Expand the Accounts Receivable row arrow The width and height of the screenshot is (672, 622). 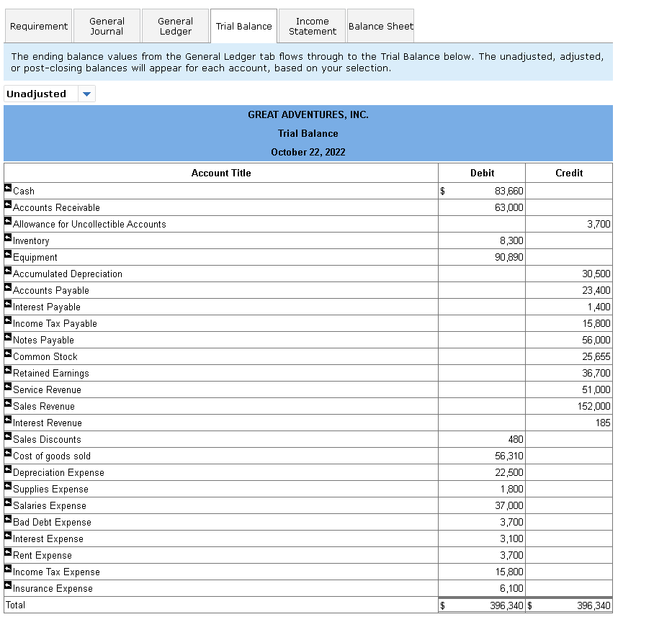point(7,205)
